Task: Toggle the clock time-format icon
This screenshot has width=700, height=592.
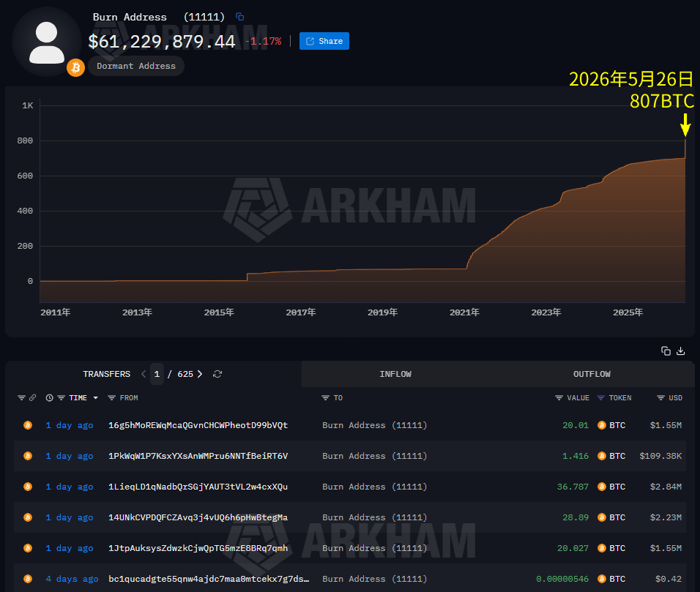Action: coord(50,397)
